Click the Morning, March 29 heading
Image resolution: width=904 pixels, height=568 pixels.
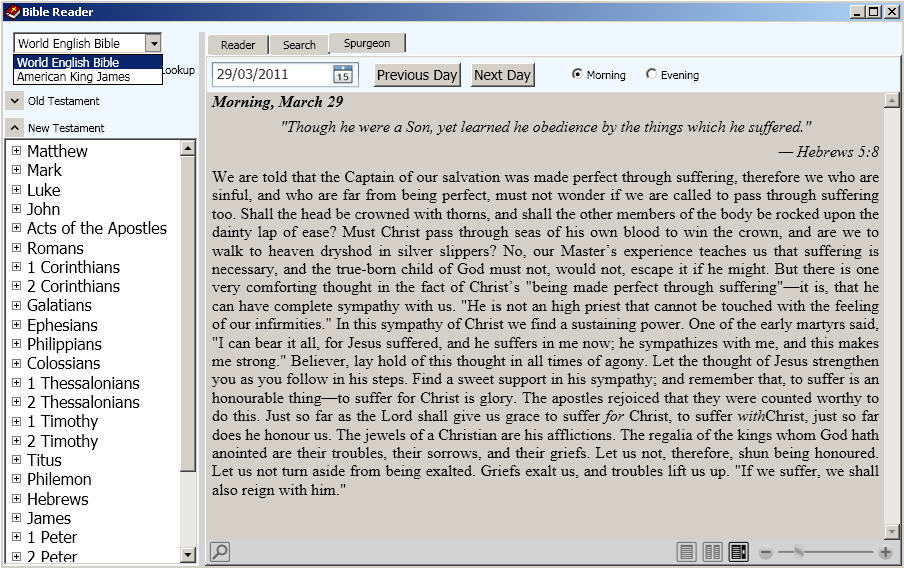coord(277,102)
